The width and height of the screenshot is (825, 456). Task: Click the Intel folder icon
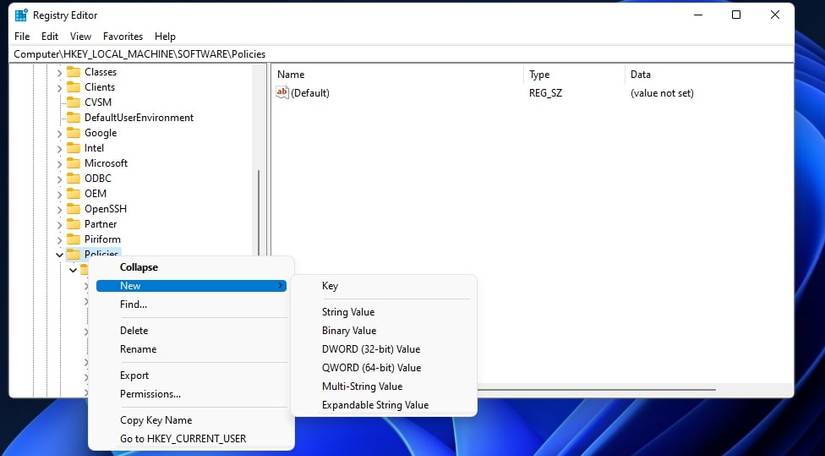[x=74, y=148]
